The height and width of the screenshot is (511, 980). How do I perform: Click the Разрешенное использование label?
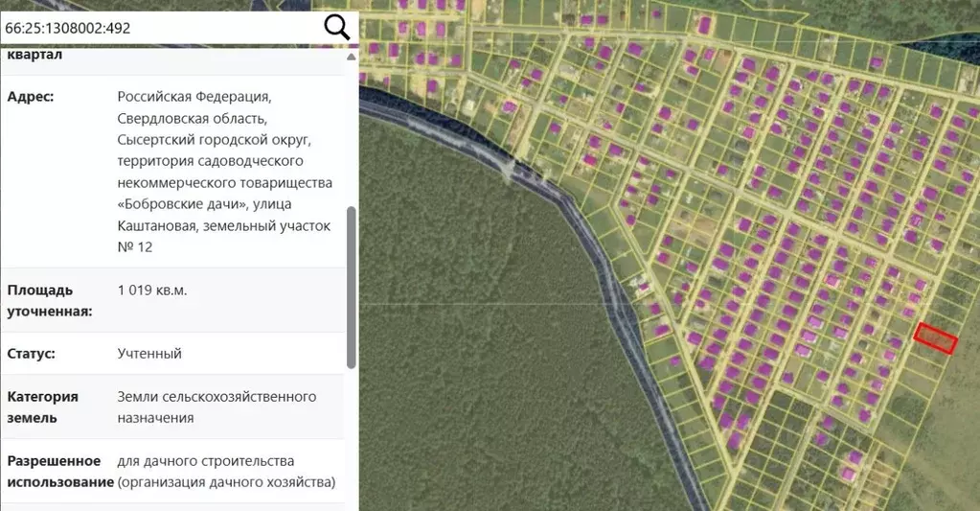(x=60, y=471)
